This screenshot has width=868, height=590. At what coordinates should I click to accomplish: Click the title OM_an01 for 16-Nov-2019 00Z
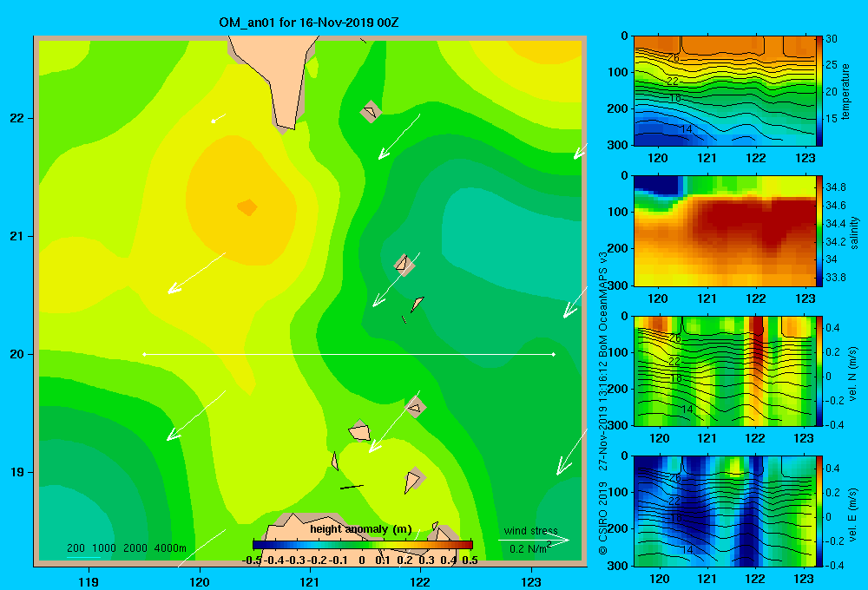click(308, 23)
